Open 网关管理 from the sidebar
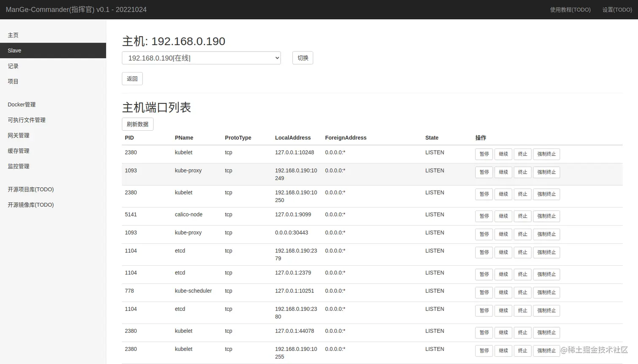This screenshot has height=364, width=638. pyautogui.click(x=19, y=135)
